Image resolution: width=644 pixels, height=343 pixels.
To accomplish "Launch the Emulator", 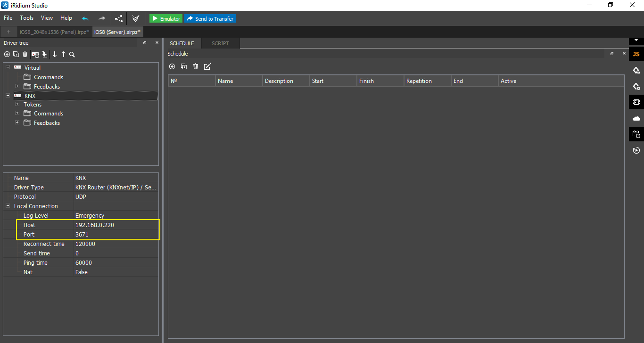I will tap(165, 18).
